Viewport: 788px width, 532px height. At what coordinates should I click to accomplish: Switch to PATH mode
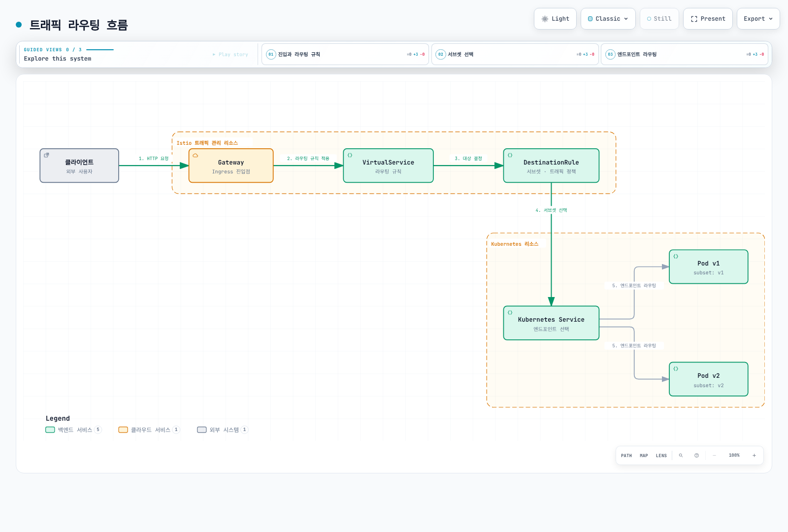point(626,456)
